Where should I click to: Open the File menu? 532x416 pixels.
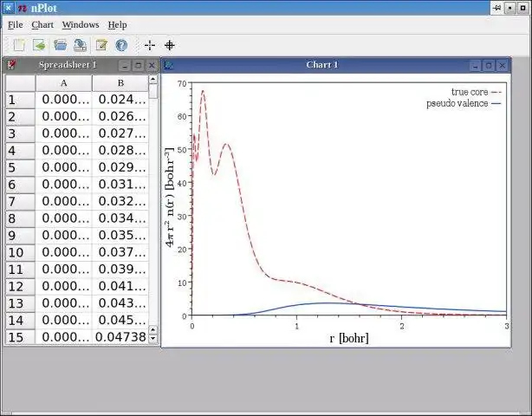tap(16, 25)
